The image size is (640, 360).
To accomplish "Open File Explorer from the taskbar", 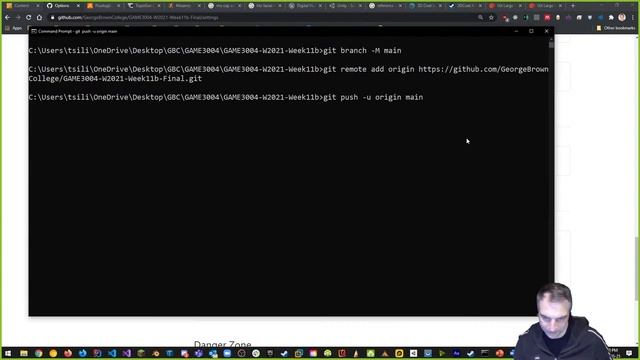I will [x=24, y=353].
